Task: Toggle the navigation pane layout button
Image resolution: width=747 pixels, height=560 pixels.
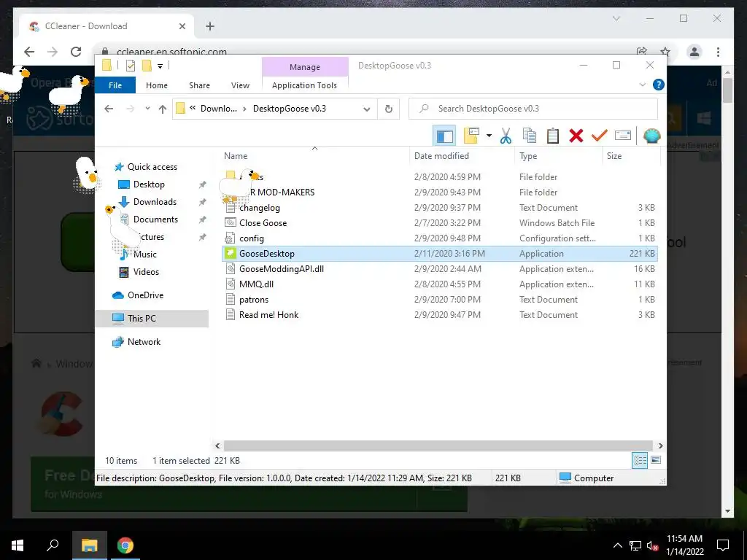Action: 444,136
